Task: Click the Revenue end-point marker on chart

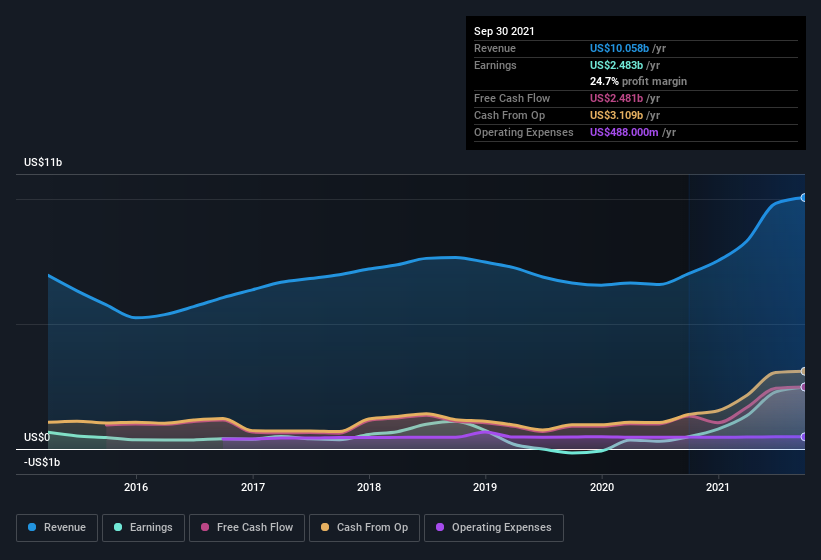Action: 803,198
